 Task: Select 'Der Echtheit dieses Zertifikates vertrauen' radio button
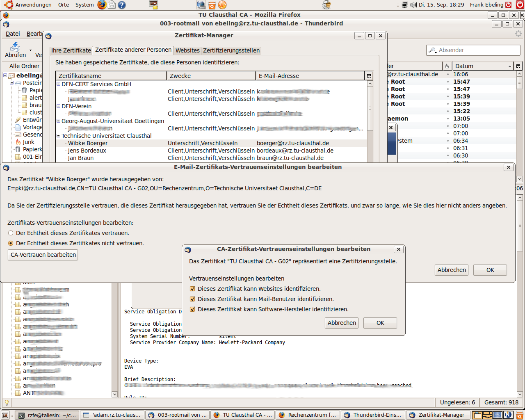[x=11, y=233]
